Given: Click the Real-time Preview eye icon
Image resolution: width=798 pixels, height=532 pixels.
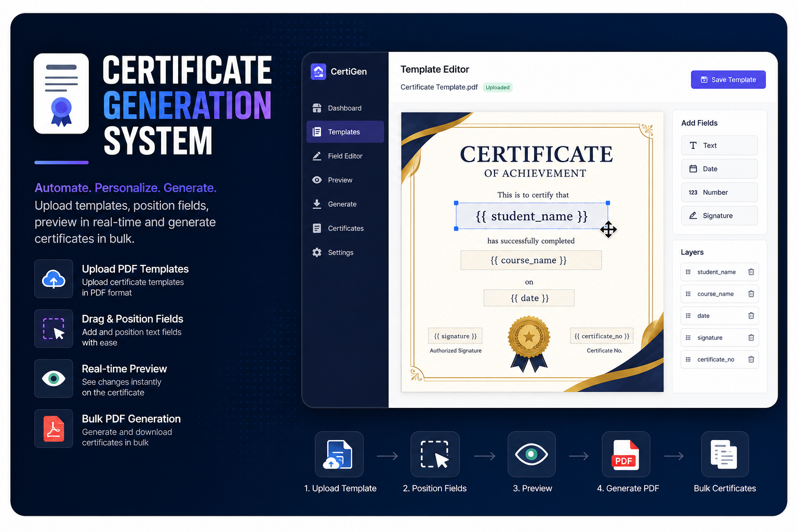Looking at the screenshot, I should (x=54, y=379).
